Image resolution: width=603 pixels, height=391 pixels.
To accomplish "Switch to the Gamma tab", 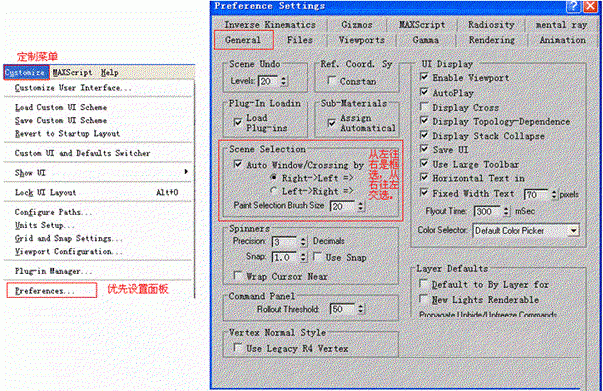I will coord(425,40).
